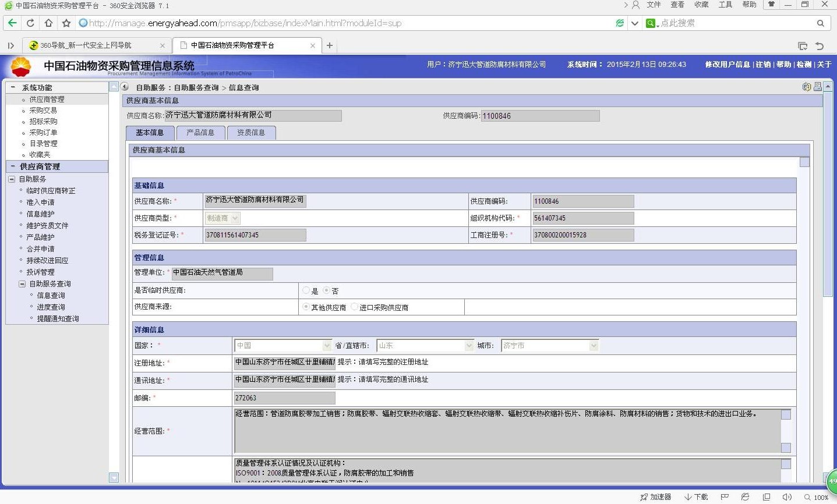Click the window tile icon in status bar

(767, 497)
